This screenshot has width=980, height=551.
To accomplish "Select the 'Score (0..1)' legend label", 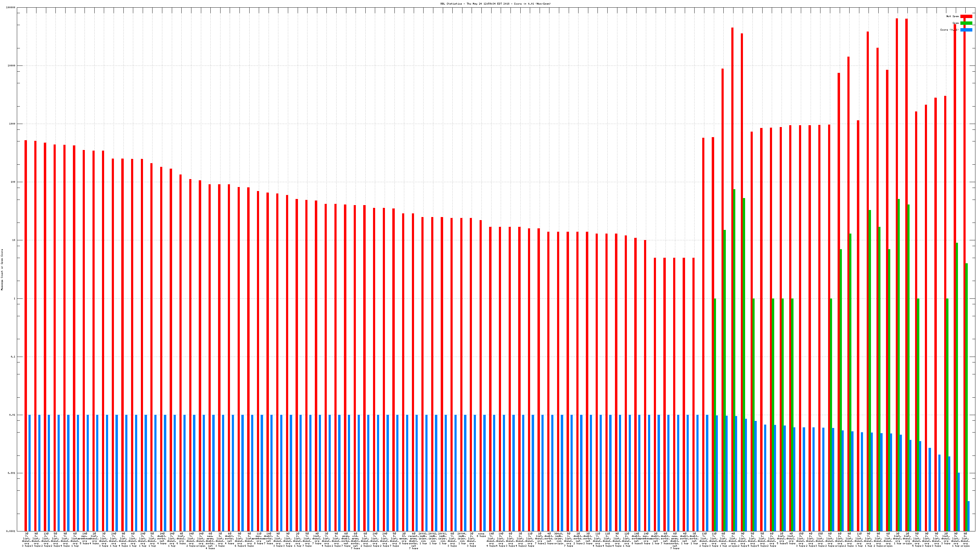I will tap(949, 30).
